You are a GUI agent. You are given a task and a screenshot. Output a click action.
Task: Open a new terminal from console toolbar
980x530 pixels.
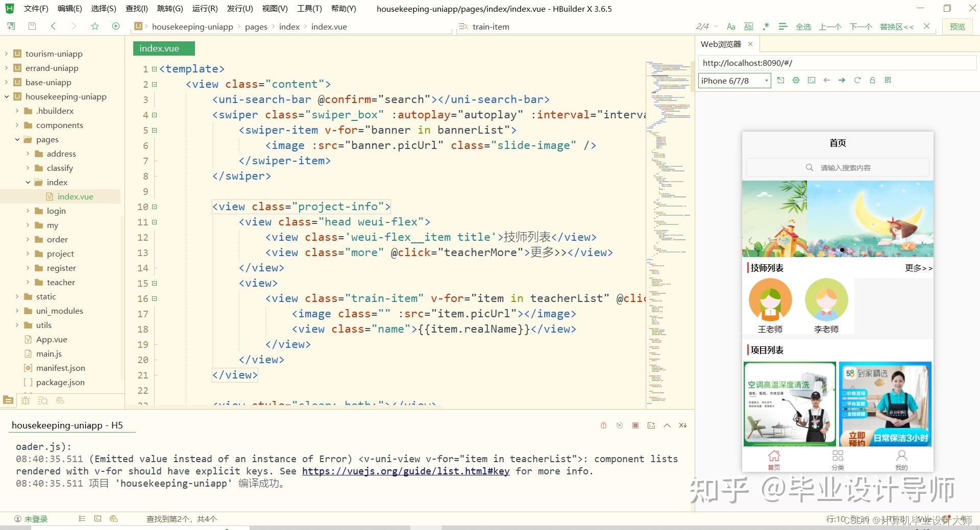[651, 425]
